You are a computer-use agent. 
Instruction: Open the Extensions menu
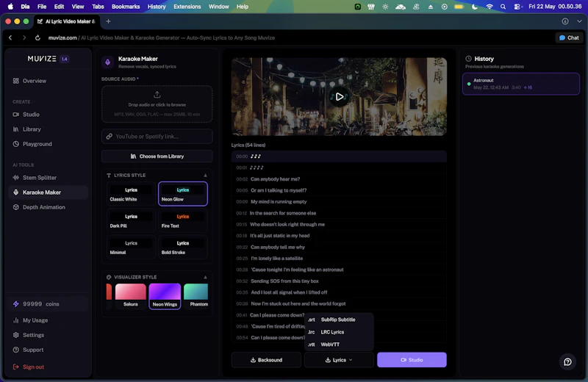click(x=187, y=7)
